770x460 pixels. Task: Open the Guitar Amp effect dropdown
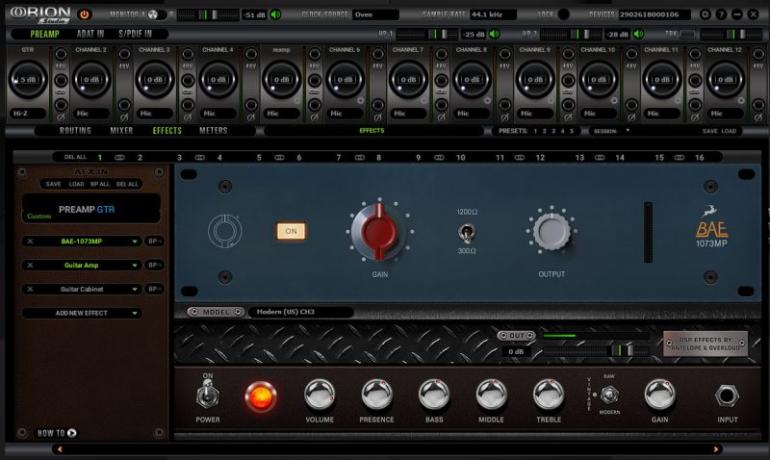[134, 266]
